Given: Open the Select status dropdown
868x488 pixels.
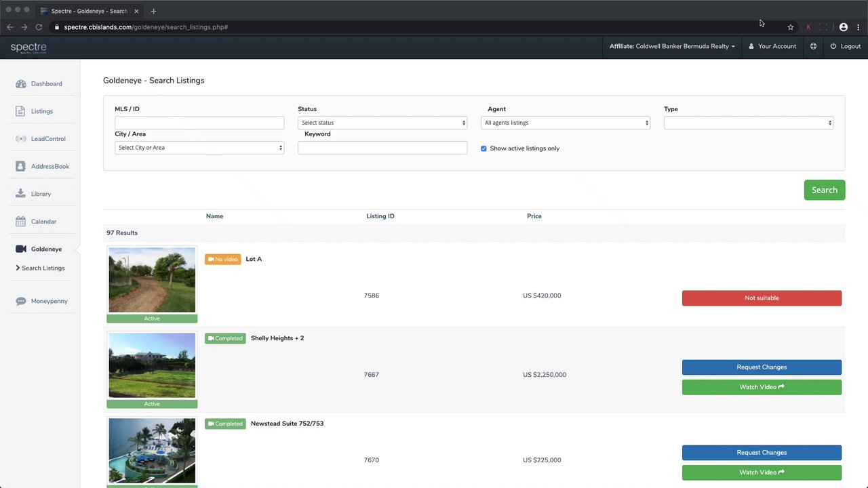Looking at the screenshot, I should pyautogui.click(x=382, y=123).
